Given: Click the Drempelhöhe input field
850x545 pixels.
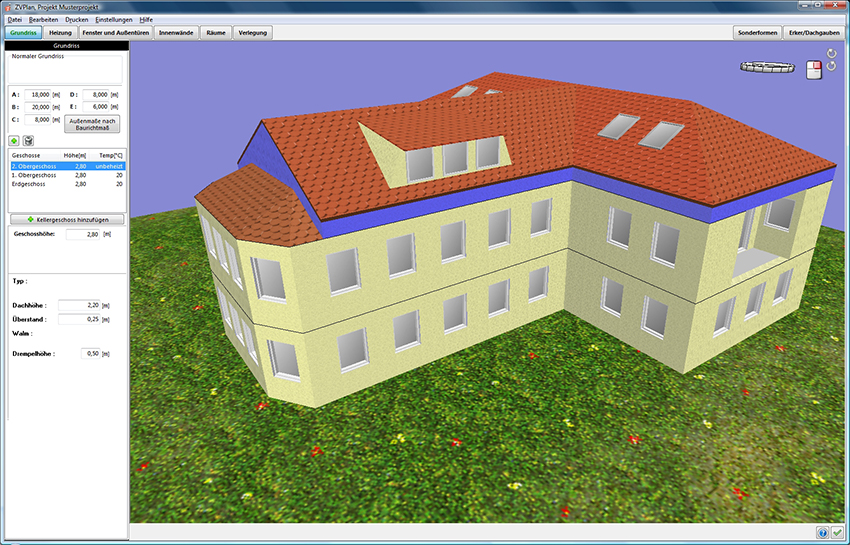Looking at the screenshot, I should (x=91, y=354).
